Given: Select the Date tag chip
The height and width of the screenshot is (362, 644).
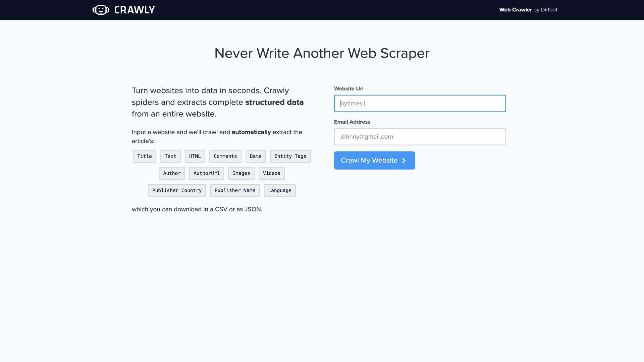Looking at the screenshot, I should [256, 156].
